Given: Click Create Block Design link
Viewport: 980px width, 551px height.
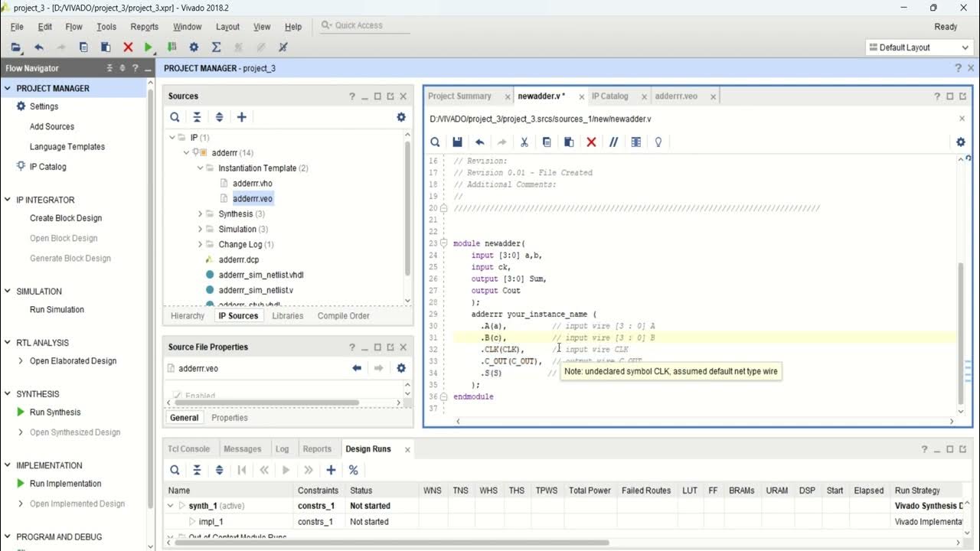Looking at the screenshot, I should (66, 218).
